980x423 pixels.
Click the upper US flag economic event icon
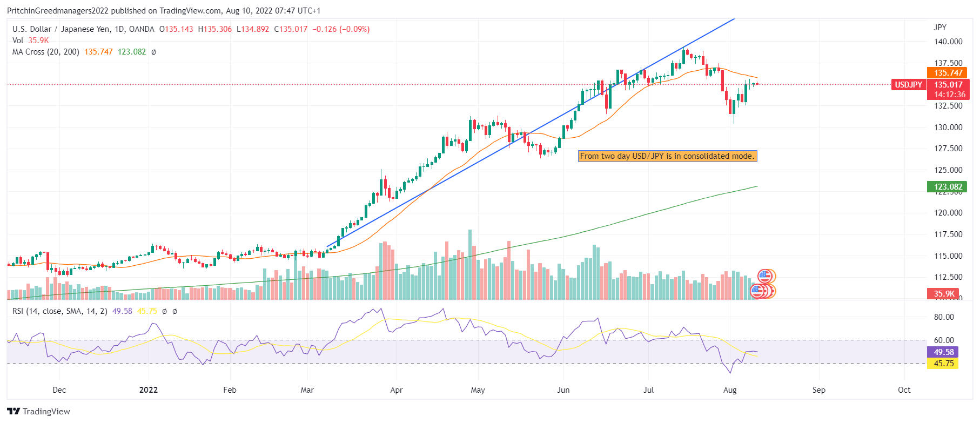[764, 277]
